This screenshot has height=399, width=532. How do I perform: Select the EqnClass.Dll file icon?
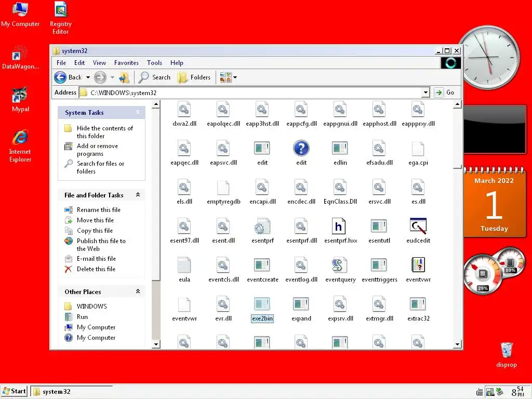[x=340, y=187]
